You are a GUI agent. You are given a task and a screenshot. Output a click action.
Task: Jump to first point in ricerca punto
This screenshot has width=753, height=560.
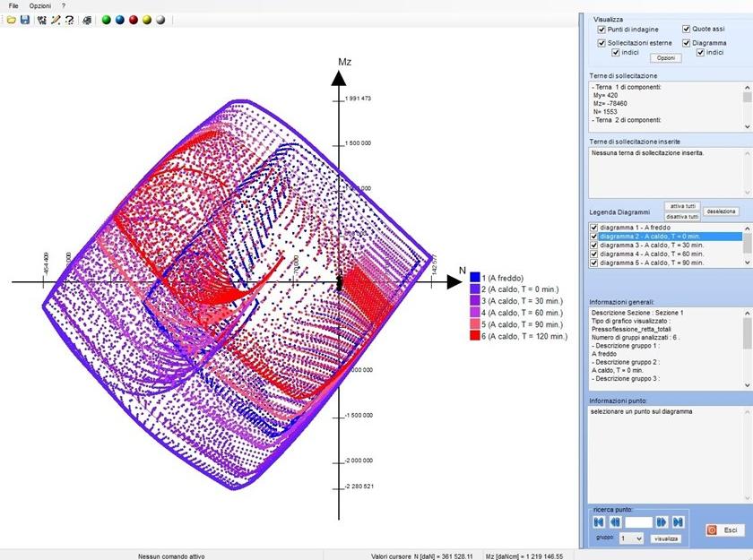[598, 521]
